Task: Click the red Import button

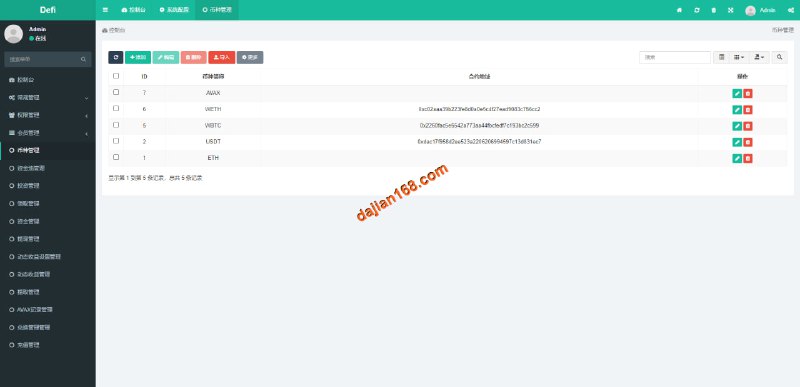Action: (x=221, y=58)
